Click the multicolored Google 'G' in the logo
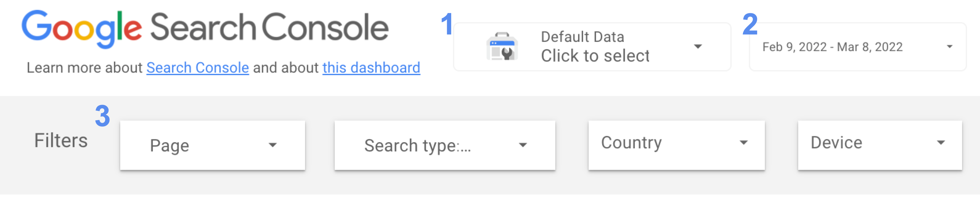This screenshot has width=980, height=197. (36, 26)
